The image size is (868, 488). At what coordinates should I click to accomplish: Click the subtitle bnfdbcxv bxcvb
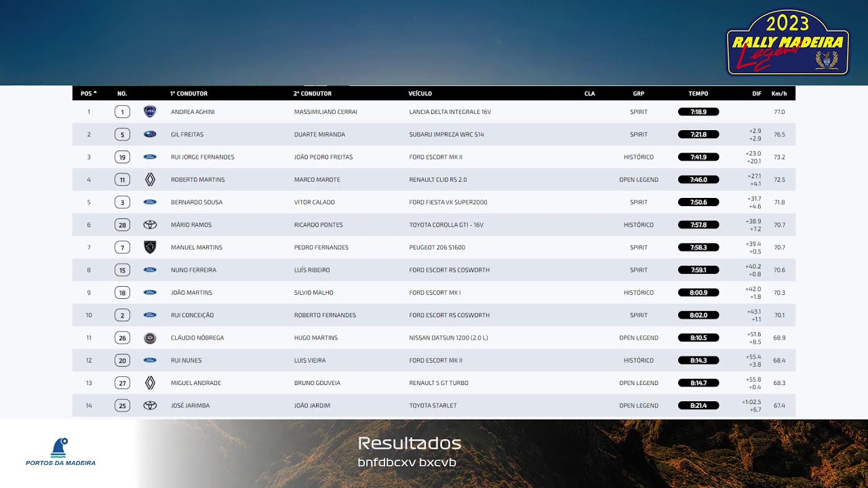(407, 462)
